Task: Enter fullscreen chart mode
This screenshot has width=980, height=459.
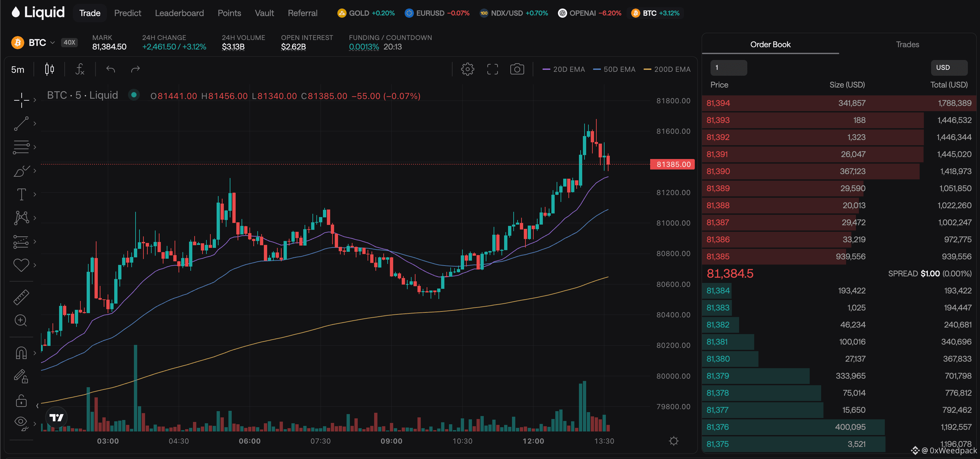Action: (493, 69)
